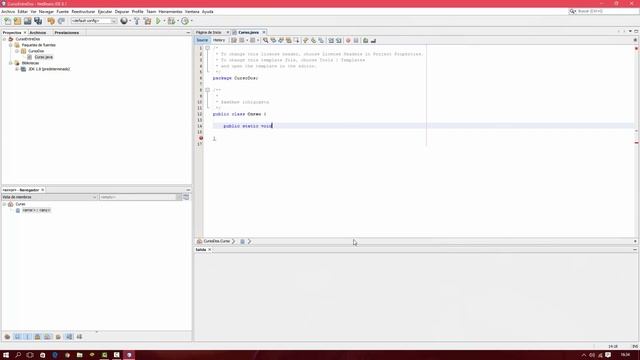Collapse the Paquetes de fuentes node
The width and height of the screenshot is (640, 360).
click(11, 45)
